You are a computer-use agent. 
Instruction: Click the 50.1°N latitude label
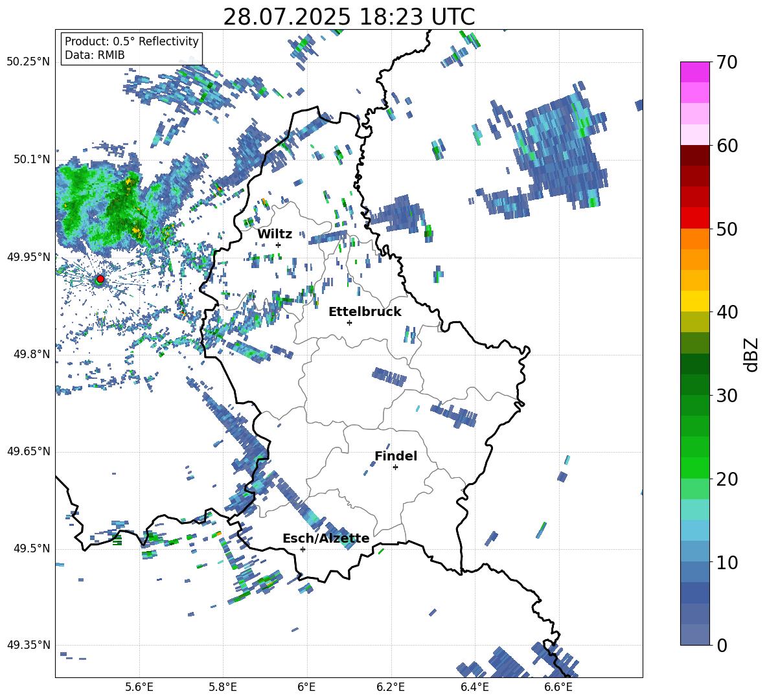32,159
